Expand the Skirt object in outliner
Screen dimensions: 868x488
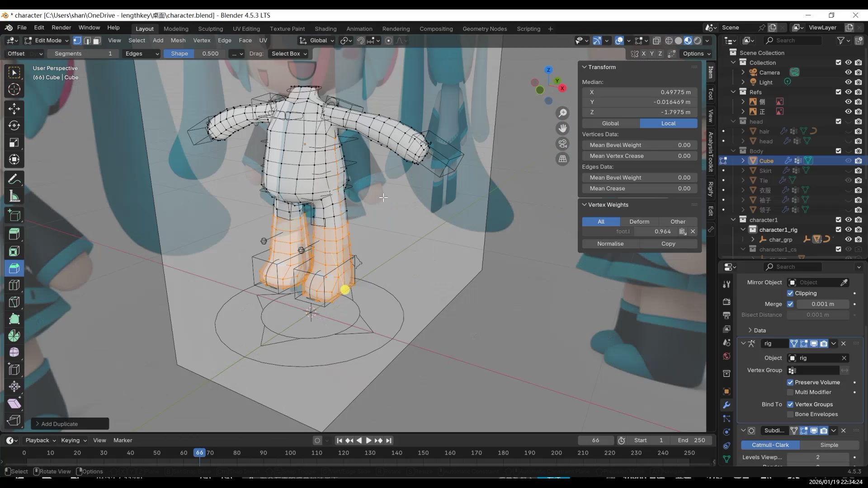coord(743,171)
